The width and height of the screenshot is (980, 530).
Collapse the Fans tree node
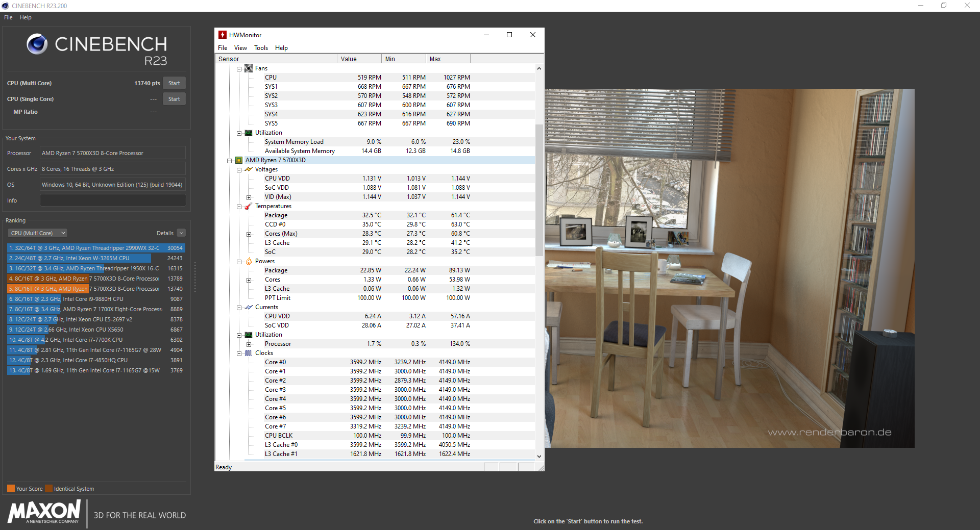(x=239, y=68)
